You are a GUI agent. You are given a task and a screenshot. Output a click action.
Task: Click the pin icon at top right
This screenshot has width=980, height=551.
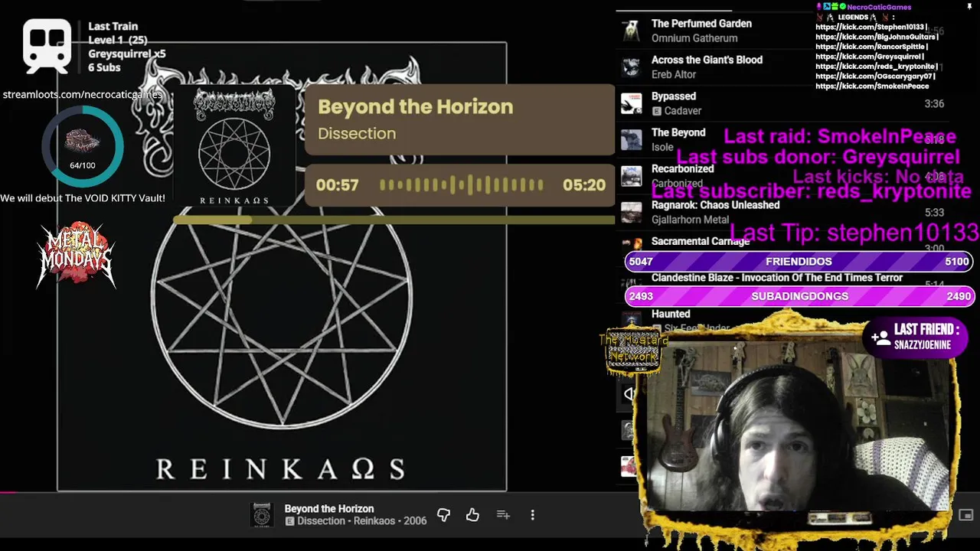[969, 7]
